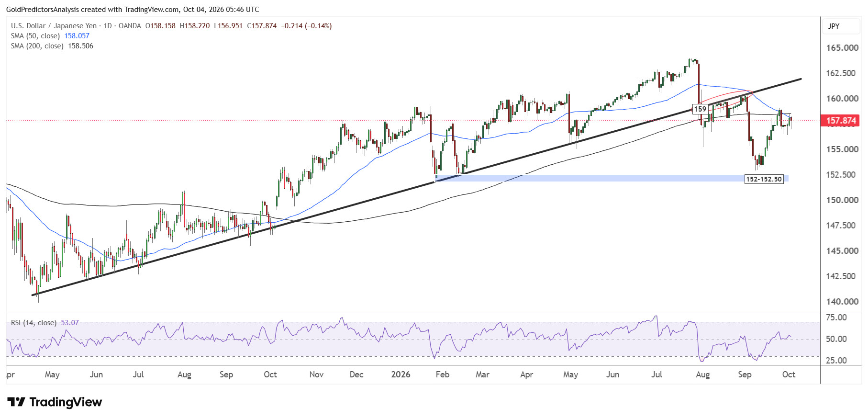Click the SMA 50 value 158.057
This screenshot has height=420, width=868.
(x=77, y=36)
